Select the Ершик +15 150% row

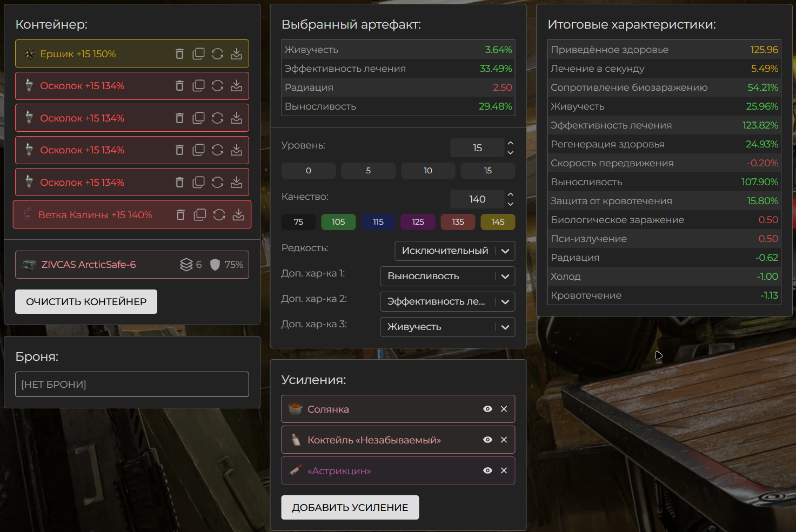coord(132,53)
